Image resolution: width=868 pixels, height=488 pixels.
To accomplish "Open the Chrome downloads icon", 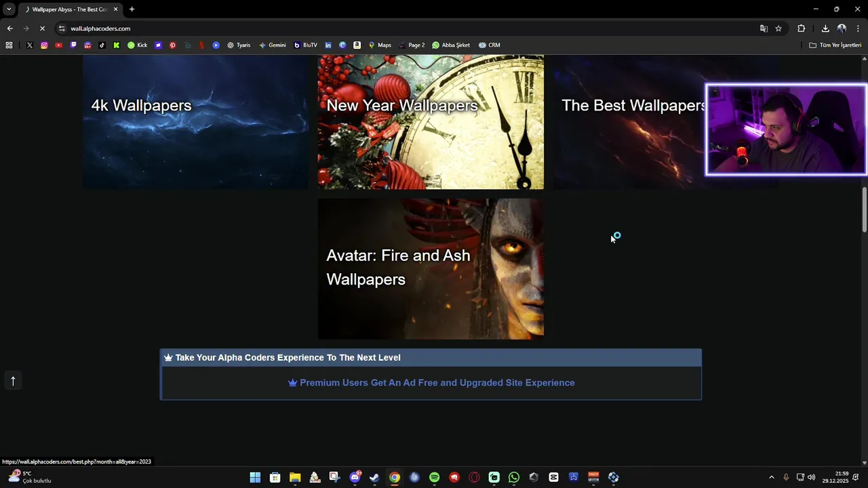I will (825, 28).
